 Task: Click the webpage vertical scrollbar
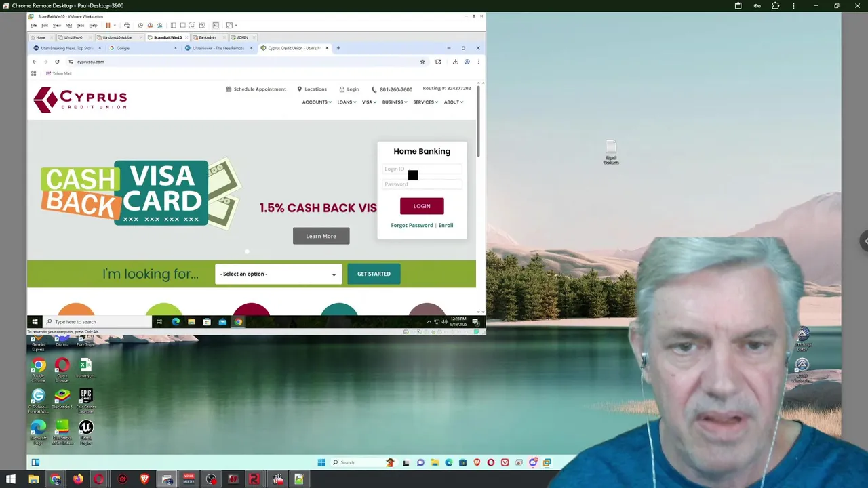(x=478, y=122)
